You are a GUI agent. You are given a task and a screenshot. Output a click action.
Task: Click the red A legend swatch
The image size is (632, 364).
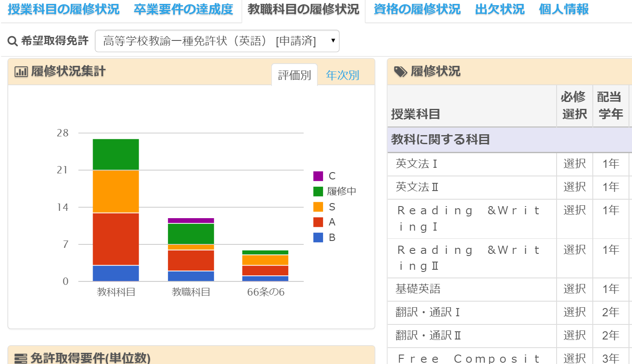coord(318,222)
